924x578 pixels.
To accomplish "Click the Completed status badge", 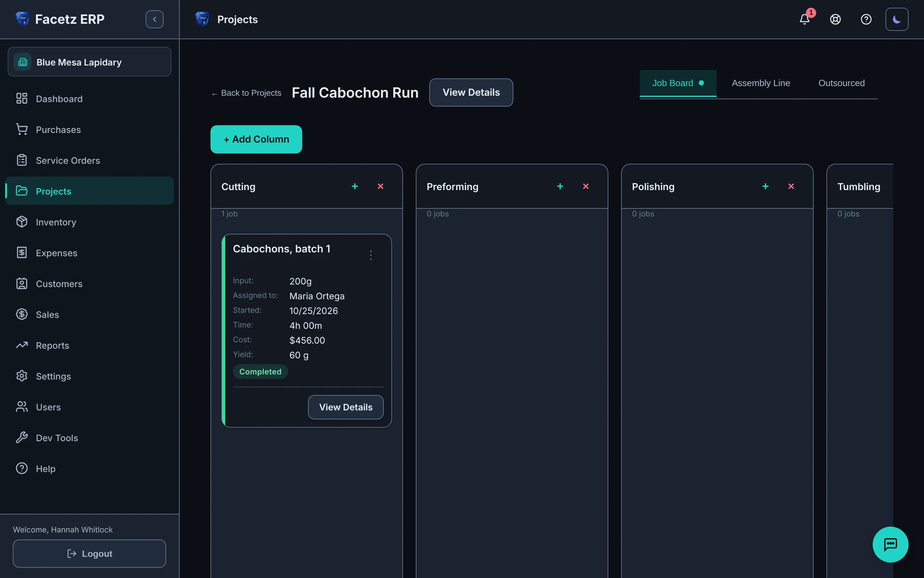I will [x=261, y=372].
